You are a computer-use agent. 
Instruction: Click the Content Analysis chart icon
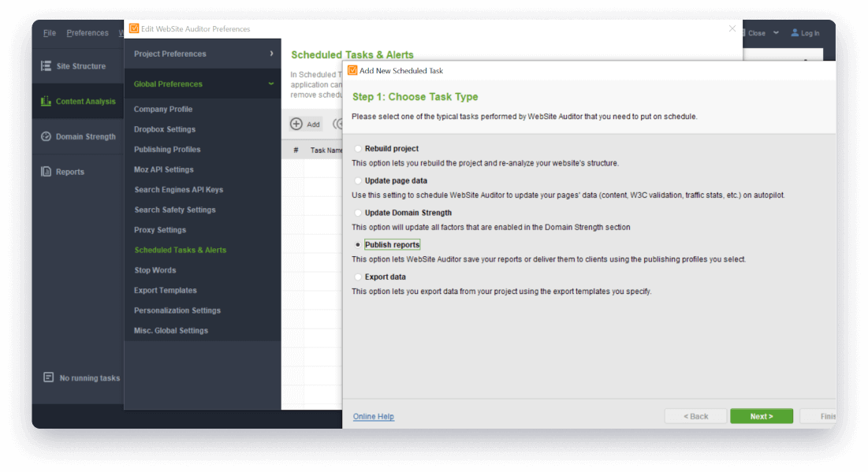click(47, 102)
